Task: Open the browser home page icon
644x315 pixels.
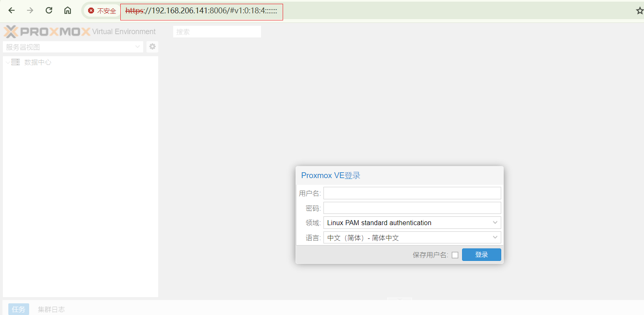Action: click(67, 10)
